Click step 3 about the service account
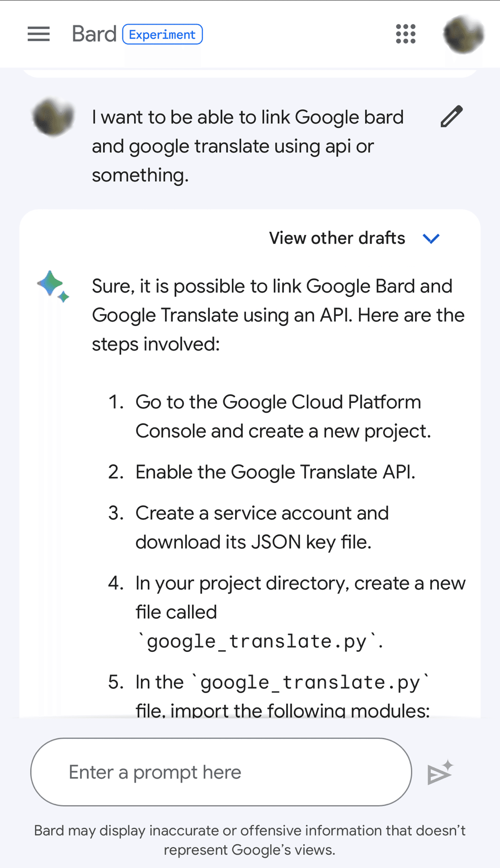Image resolution: width=500 pixels, height=868 pixels. [262, 528]
